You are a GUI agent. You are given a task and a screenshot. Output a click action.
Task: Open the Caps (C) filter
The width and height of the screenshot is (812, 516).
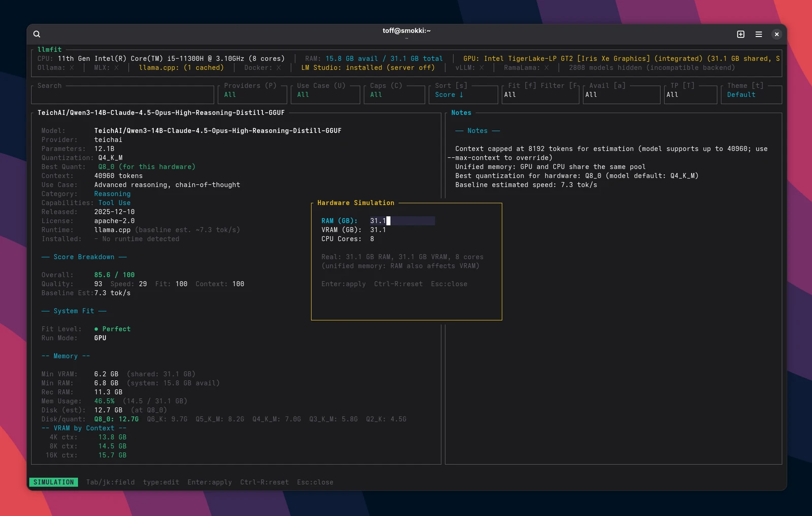[x=394, y=94]
